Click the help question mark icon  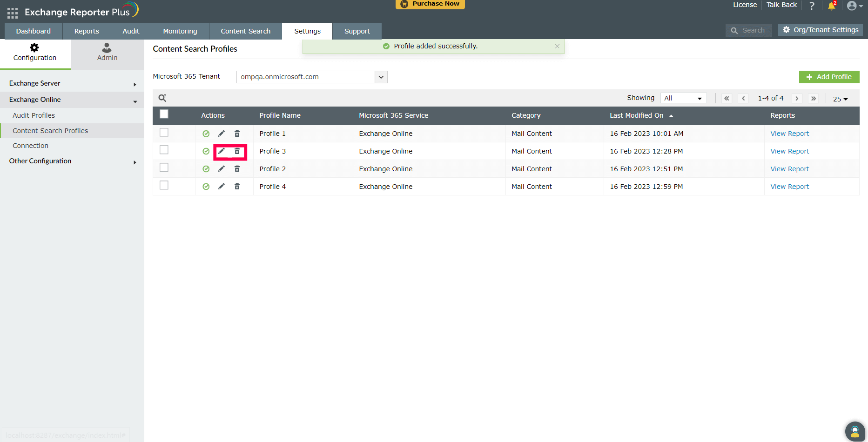812,6
